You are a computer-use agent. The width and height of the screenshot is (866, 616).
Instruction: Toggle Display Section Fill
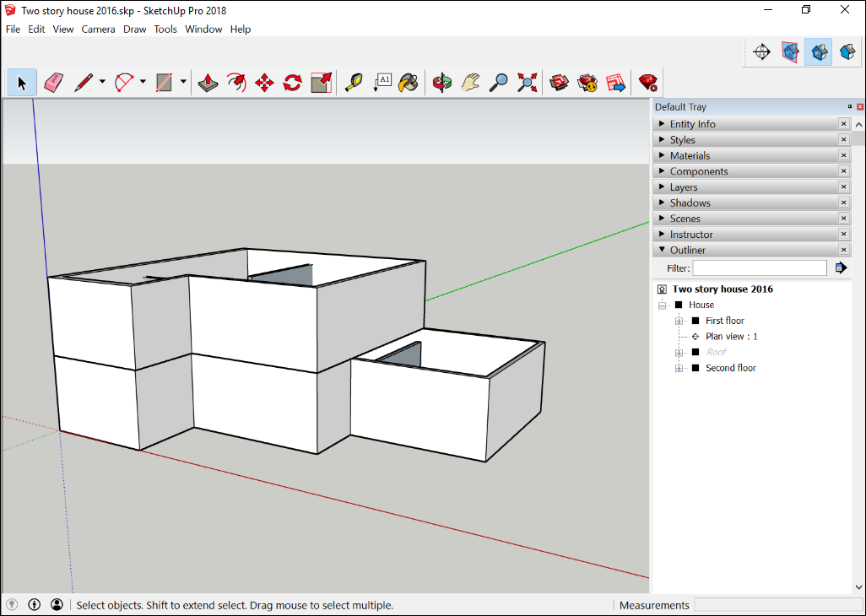847,52
